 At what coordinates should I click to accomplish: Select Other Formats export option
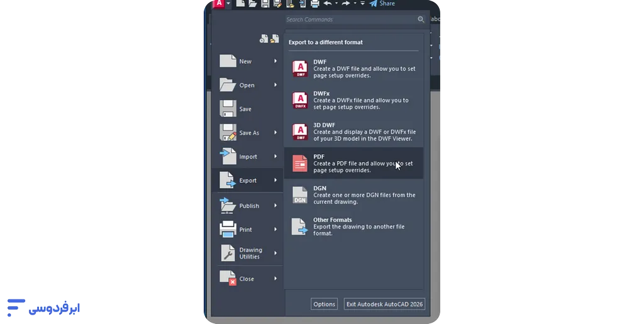pyautogui.click(x=353, y=226)
